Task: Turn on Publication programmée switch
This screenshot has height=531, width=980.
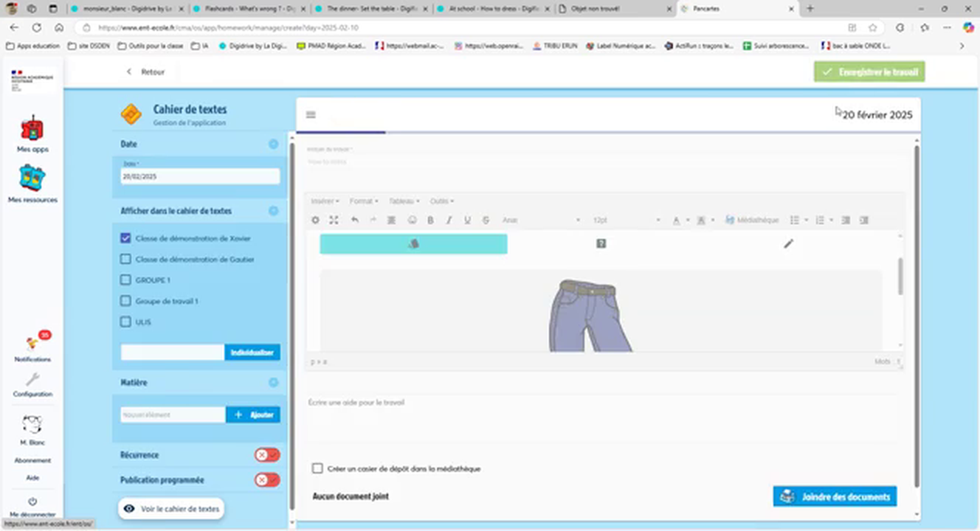Action: pyautogui.click(x=267, y=480)
